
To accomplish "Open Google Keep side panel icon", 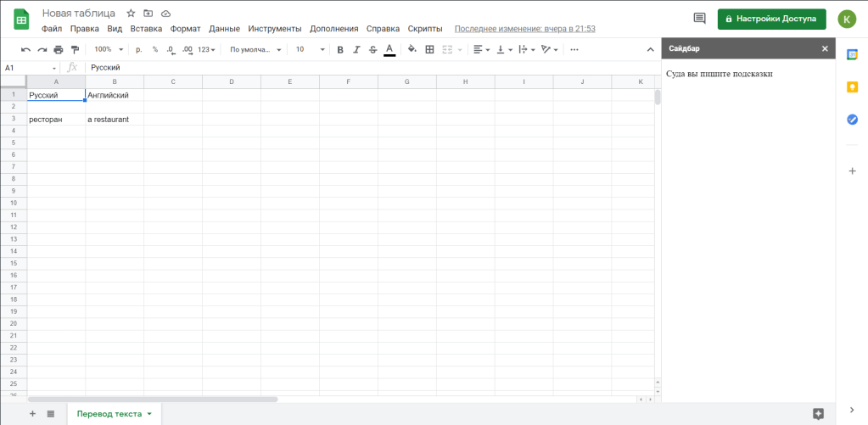I will (852, 87).
